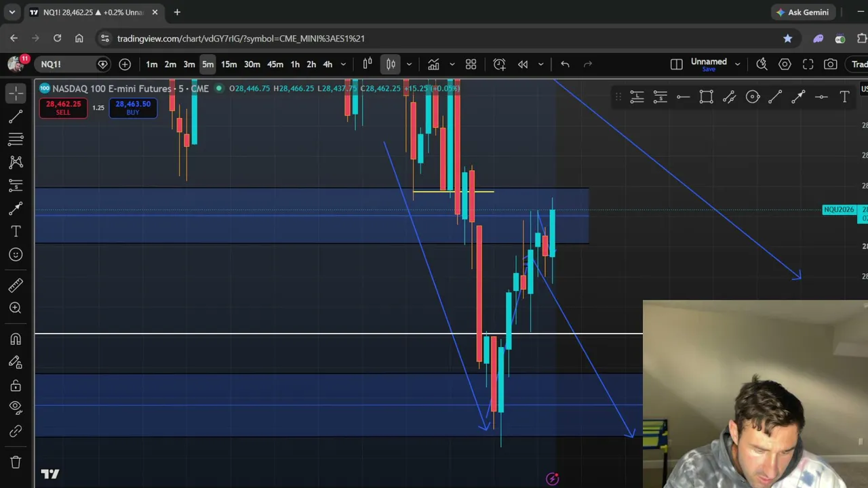Click the Unnamed layout name
The width and height of the screenshot is (868, 488).
[x=709, y=62]
